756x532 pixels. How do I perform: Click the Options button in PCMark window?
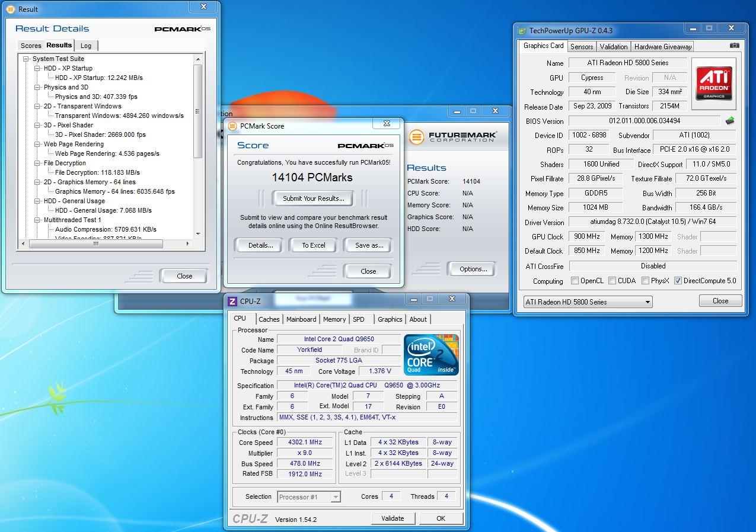pos(473,269)
